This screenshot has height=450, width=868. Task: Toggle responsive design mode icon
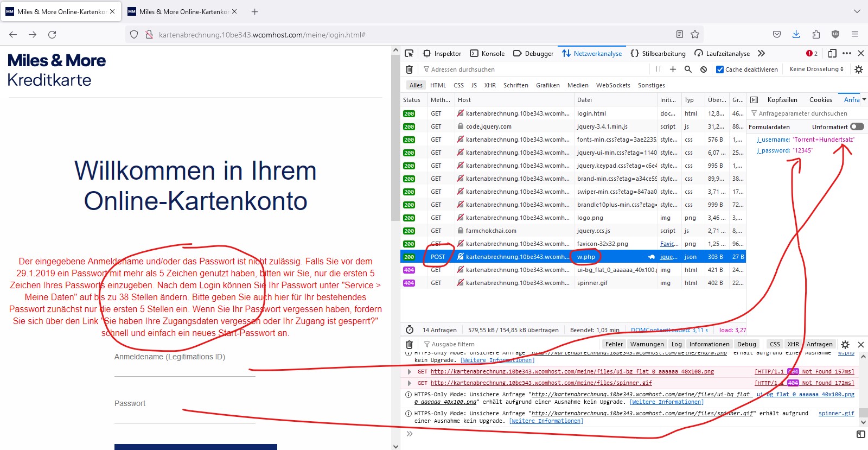click(x=832, y=53)
